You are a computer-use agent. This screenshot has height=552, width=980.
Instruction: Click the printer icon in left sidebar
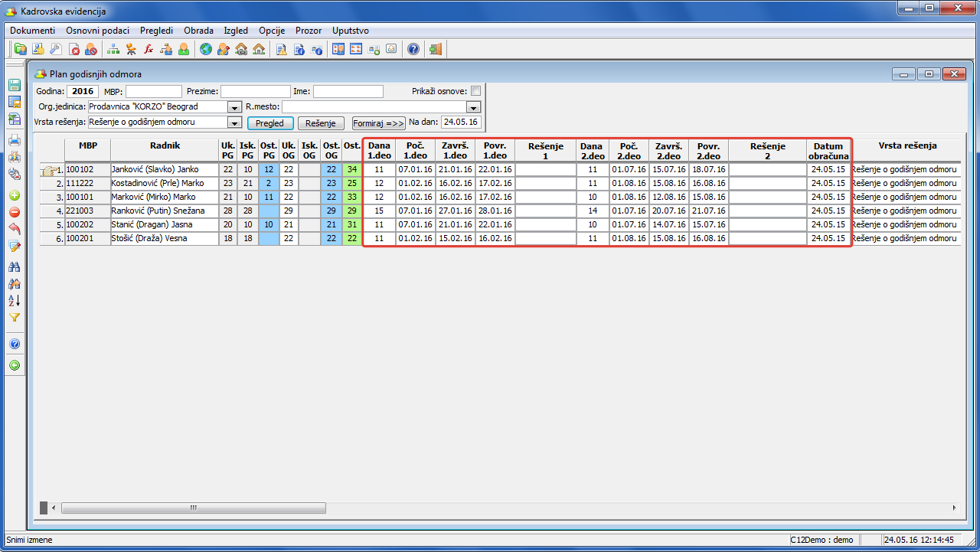coord(15,140)
